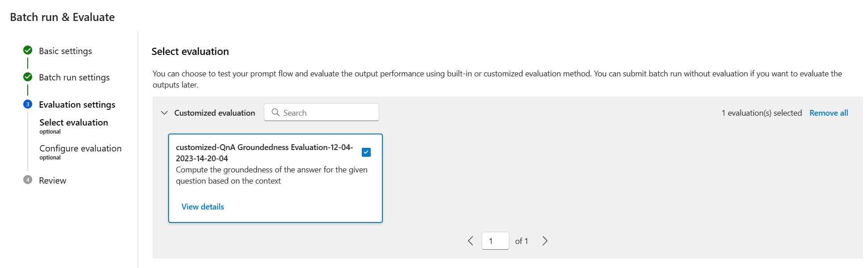The image size is (868, 268).
Task: Click the Review step 4 icon
Action: click(28, 180)
